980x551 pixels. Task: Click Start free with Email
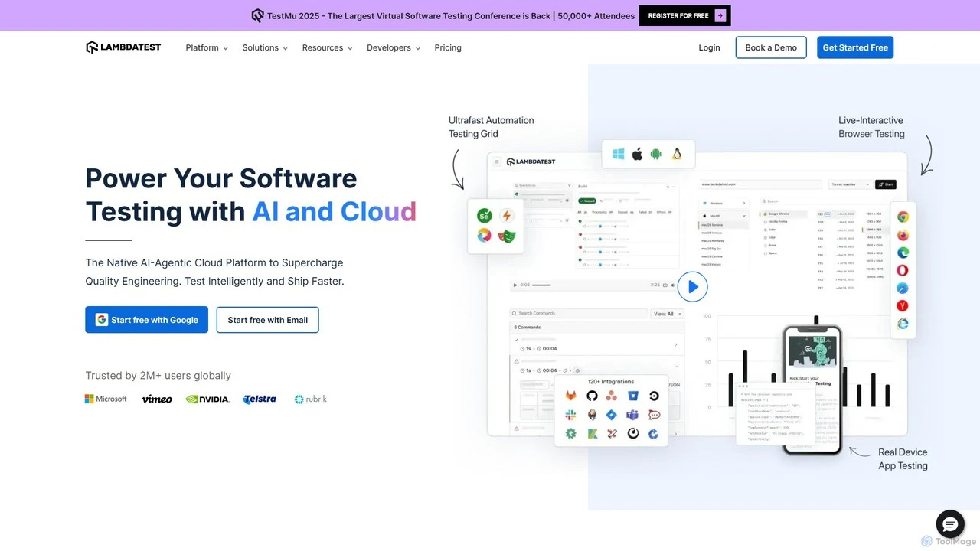[x=267, y=320]
